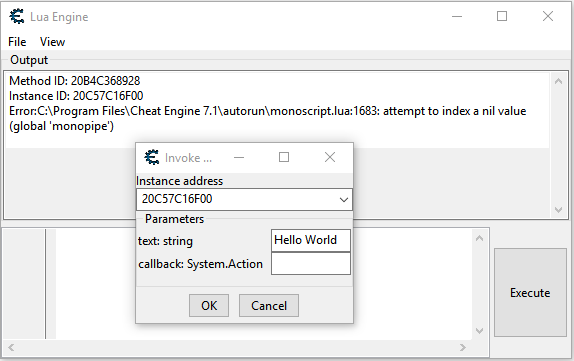Screen dimensions: 574x361
Task: Minimize the Lua Engine window
Action: click(x=457, y=16)
